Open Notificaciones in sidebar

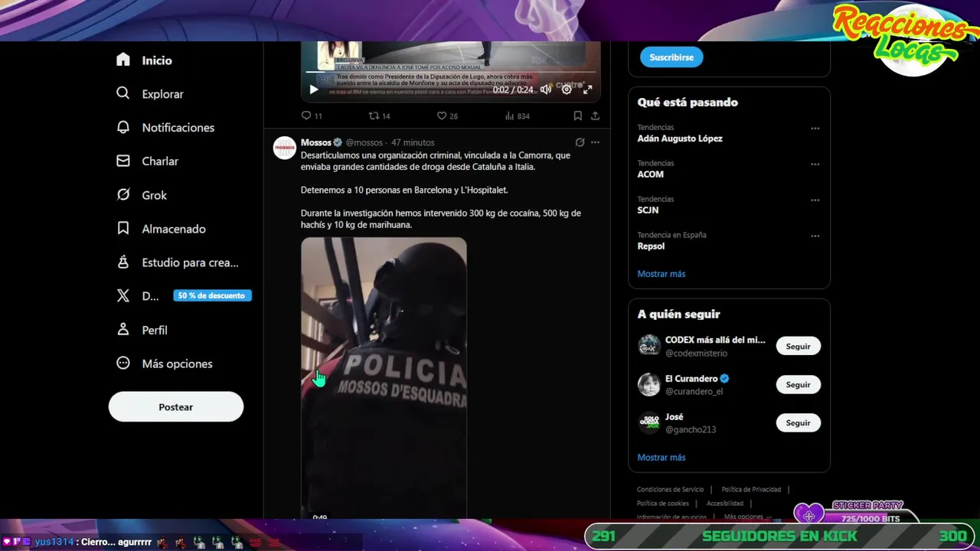165,128
